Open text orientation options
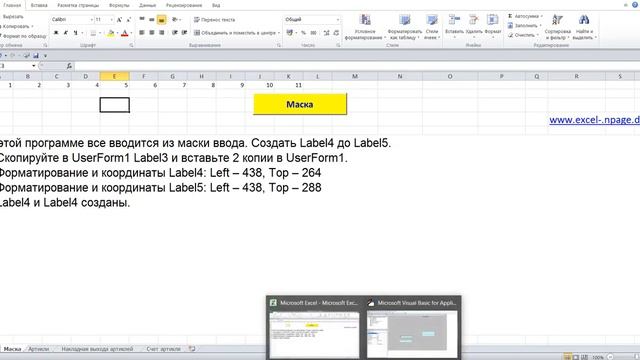 (x=175, y=19)
